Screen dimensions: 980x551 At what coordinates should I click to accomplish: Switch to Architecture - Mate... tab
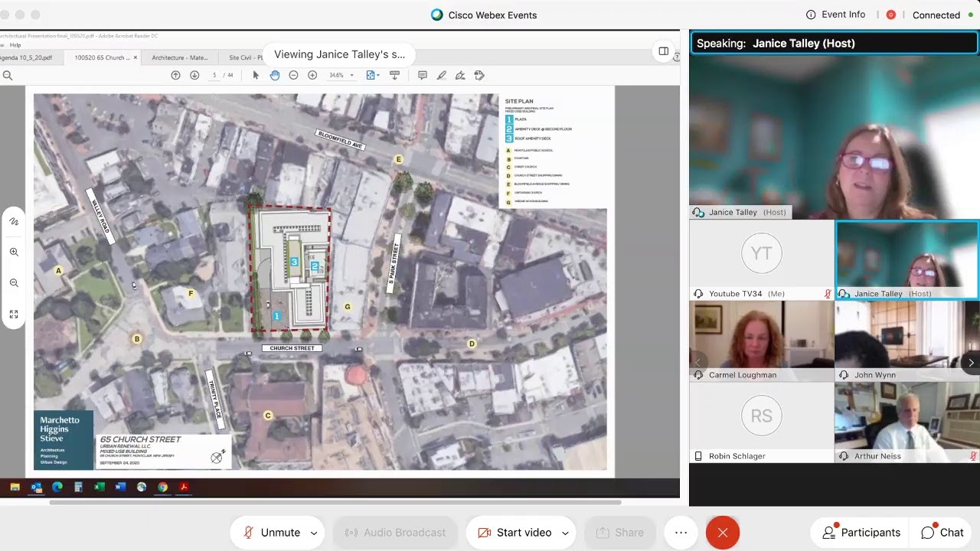point(179,57)
